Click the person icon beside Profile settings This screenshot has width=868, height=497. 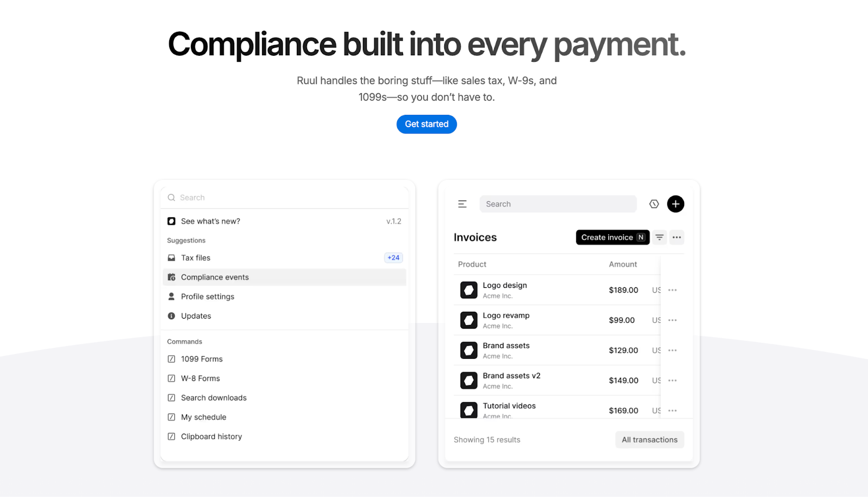tap(171, 296)
